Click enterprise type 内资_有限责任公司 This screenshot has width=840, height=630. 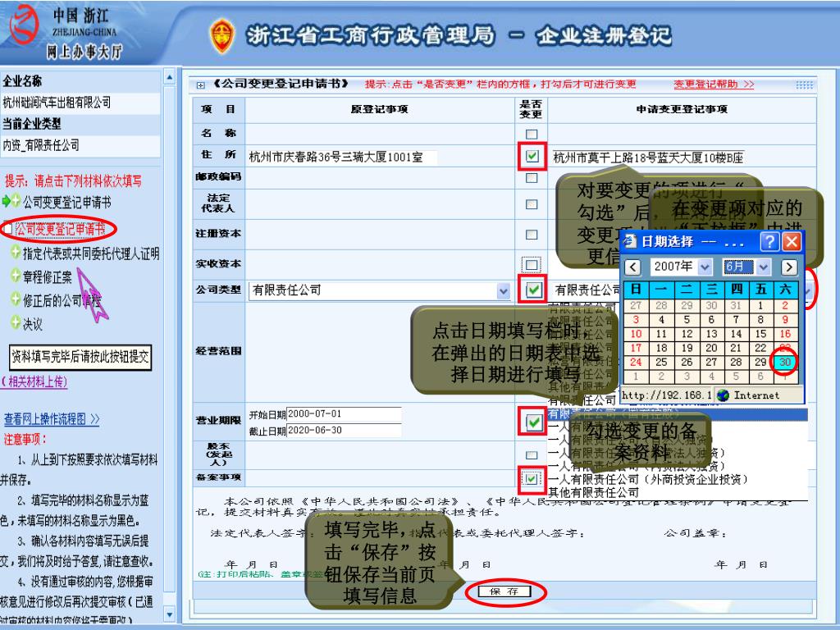click(x=41, y=145)
